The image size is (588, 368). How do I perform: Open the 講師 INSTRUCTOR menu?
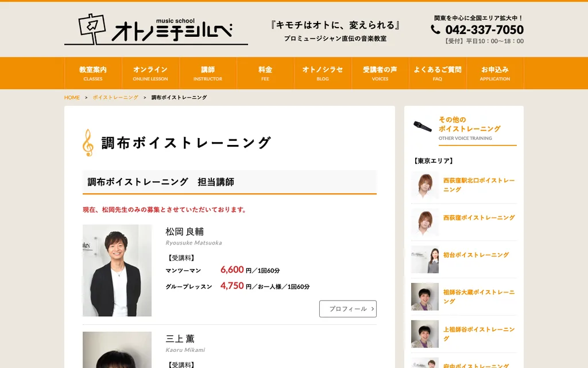[x=208, y=73]
